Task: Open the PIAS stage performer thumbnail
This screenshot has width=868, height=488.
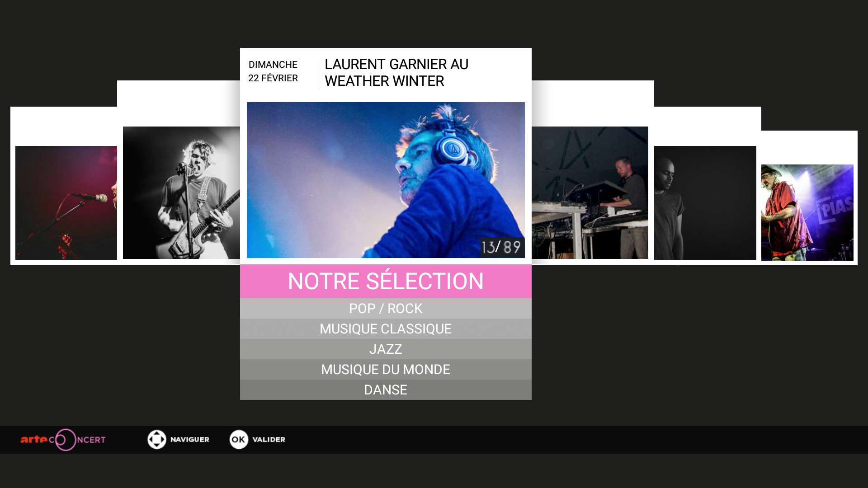Action: pos(807,212)
